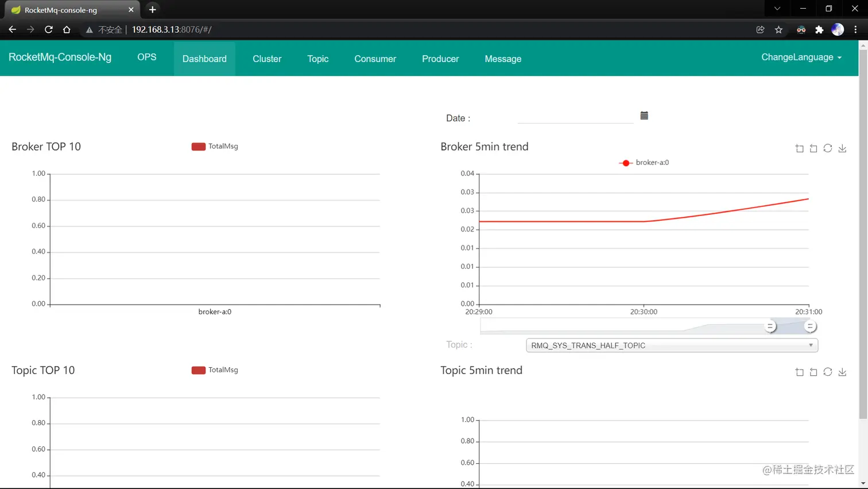Image resolution: width=868 pixels, height=489 pixels.
Task: Switch to the Cluster tab
Action: tap(267, 59)
